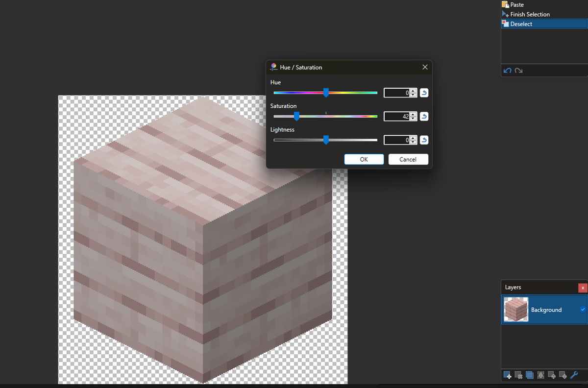Click the Hue / Saturation dialog icon
The width and height of the screenshot is (588, 388).
tap(274, 67)
